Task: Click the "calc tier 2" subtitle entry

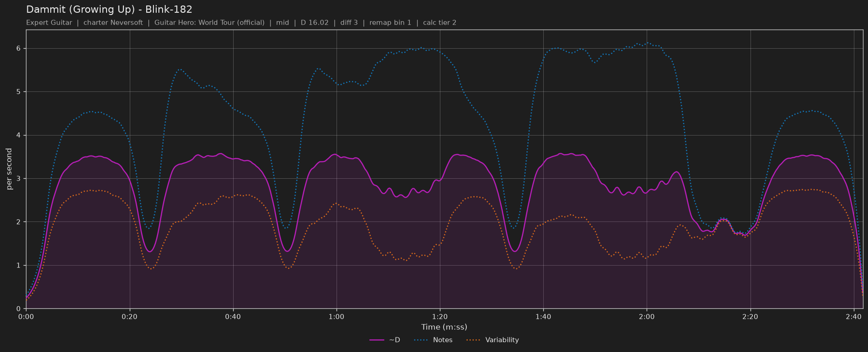Action: 439,23
